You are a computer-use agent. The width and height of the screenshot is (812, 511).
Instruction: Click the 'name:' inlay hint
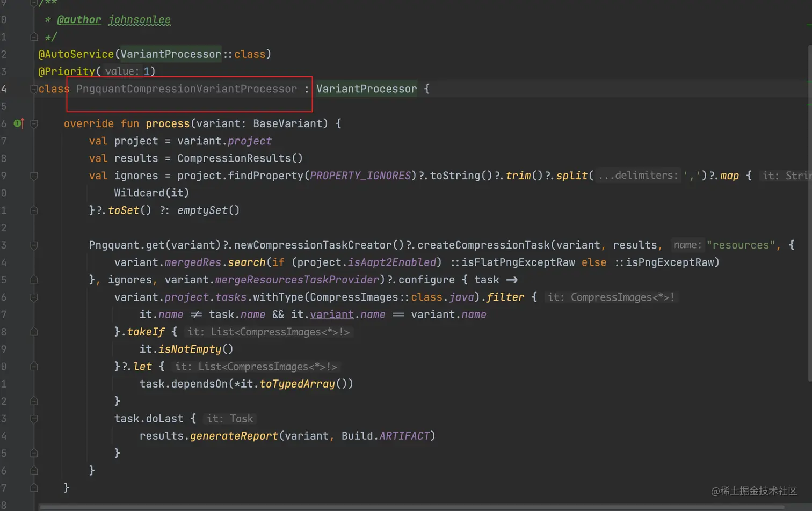687,245
